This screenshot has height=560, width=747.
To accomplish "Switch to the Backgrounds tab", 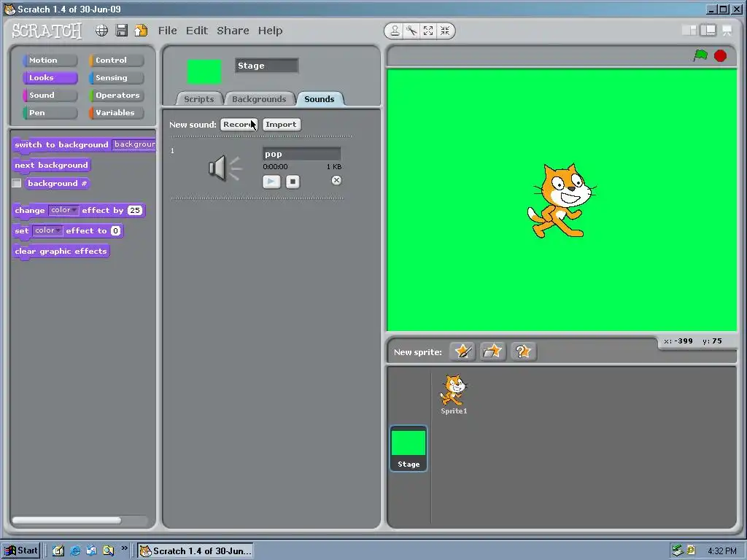I will click(259, 99).
